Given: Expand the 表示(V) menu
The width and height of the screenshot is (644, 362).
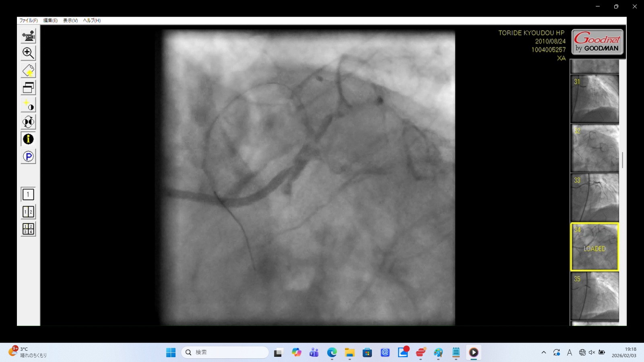Looking at the screenshot, I should (x=70, y=21).
